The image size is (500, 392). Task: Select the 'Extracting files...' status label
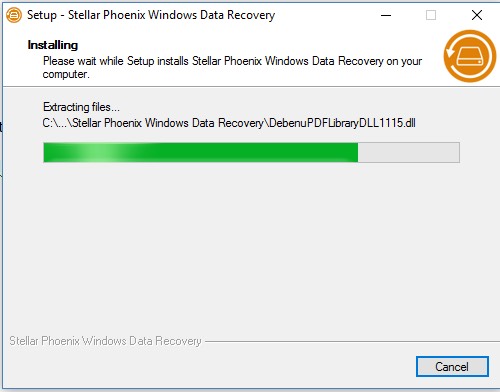tap(81, 107)
